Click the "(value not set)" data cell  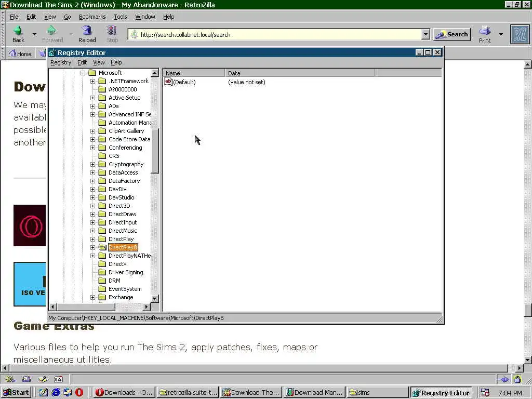[x=247, y=82]
